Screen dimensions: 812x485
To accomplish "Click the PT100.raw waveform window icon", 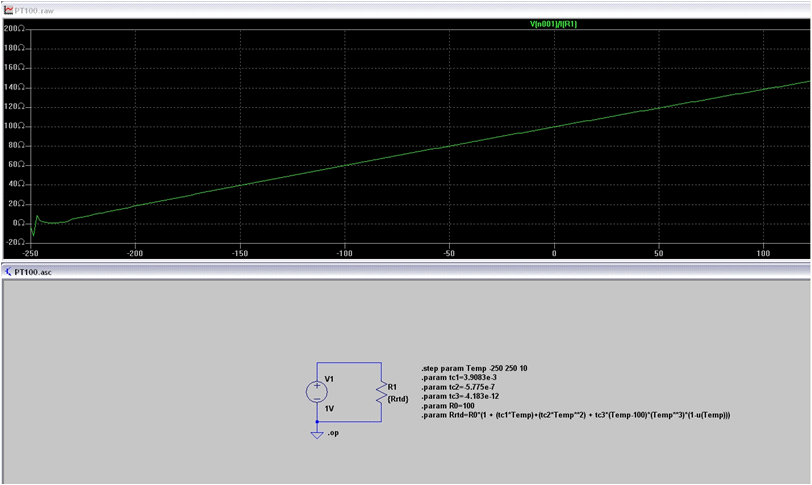I will tap(8, 10).
